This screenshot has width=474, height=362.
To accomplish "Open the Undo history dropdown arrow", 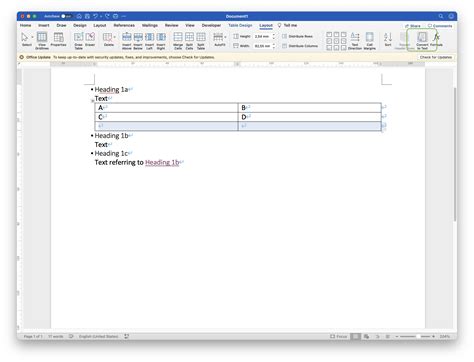I will tap(101, 16).
